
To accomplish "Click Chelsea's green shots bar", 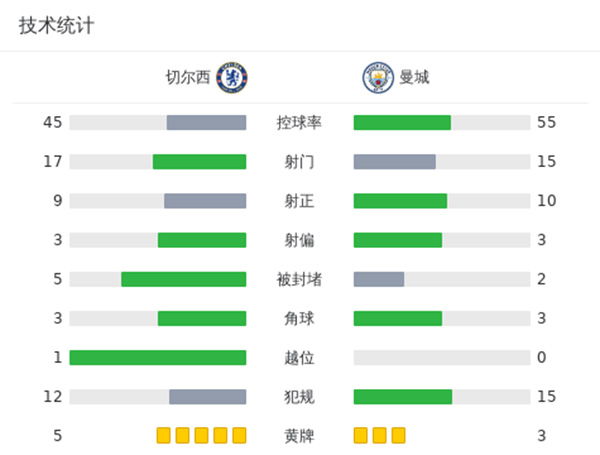I will click(199, 162).
